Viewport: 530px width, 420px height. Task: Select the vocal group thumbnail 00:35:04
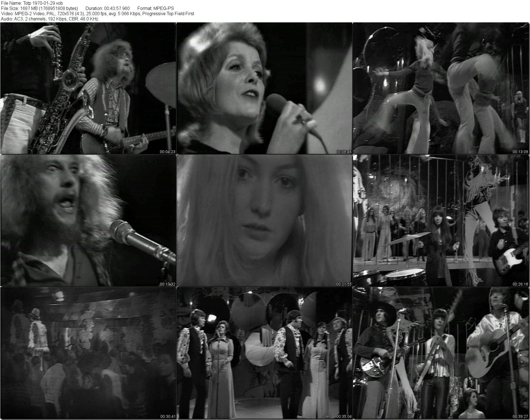264,353
